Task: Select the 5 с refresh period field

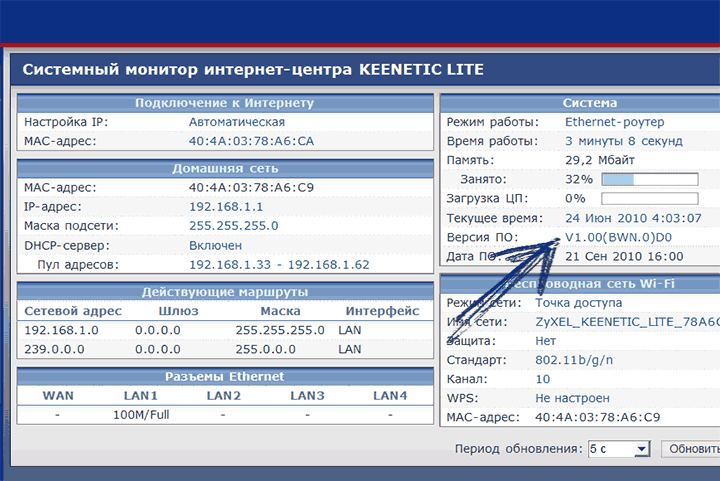Action: click(x=619, y=449)
